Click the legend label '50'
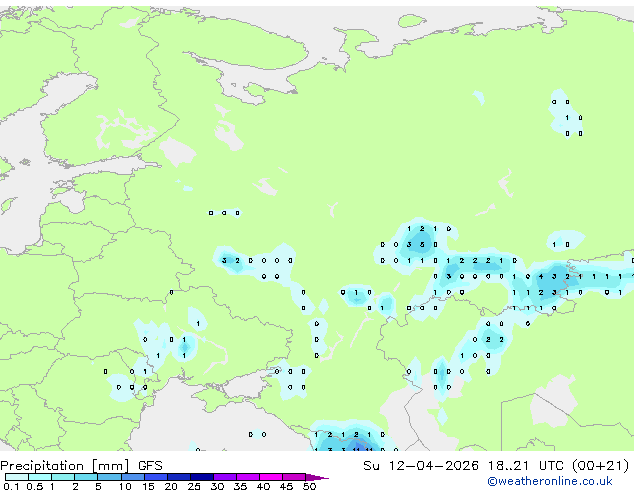The image size is (634, 490). point(309,486)
